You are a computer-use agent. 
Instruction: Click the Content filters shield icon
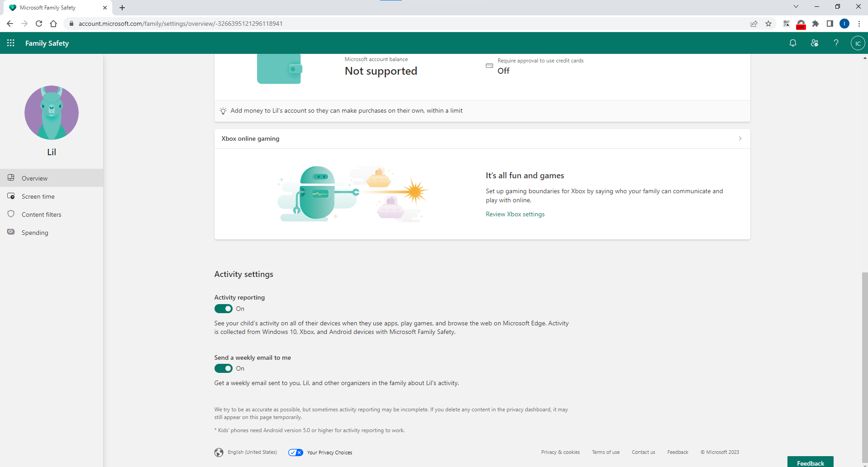tap(11, 214)
